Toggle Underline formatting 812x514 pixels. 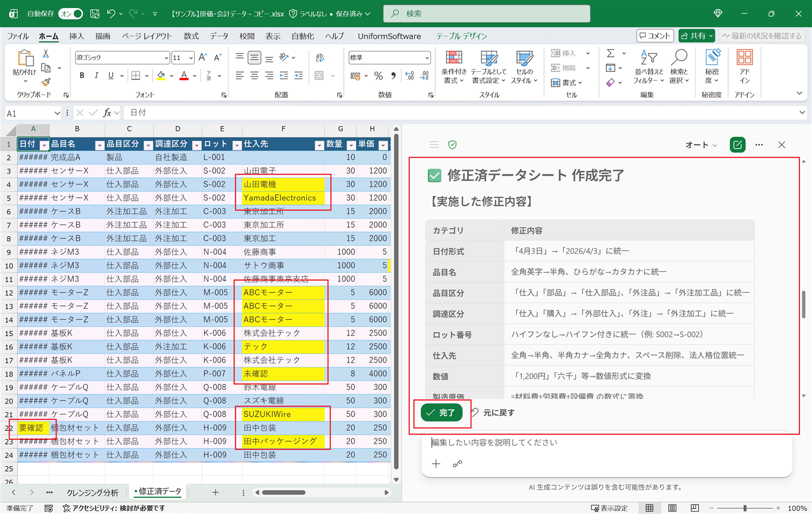(111, 76)
